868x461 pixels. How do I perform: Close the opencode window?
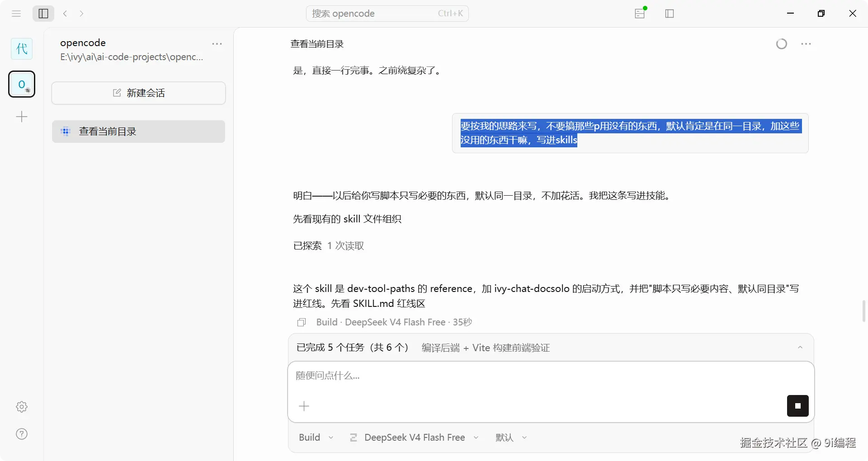pyautogui.click(x=853, y=14)
